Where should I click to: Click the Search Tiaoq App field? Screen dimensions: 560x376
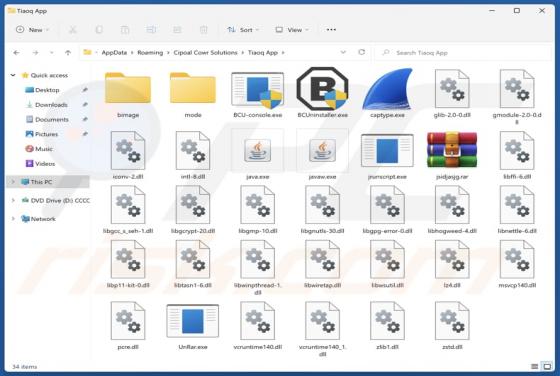464,52
